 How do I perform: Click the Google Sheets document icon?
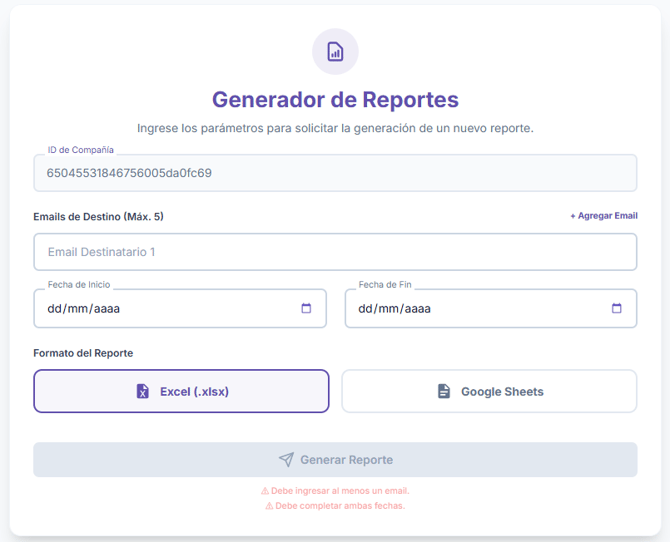click(444, 391)
